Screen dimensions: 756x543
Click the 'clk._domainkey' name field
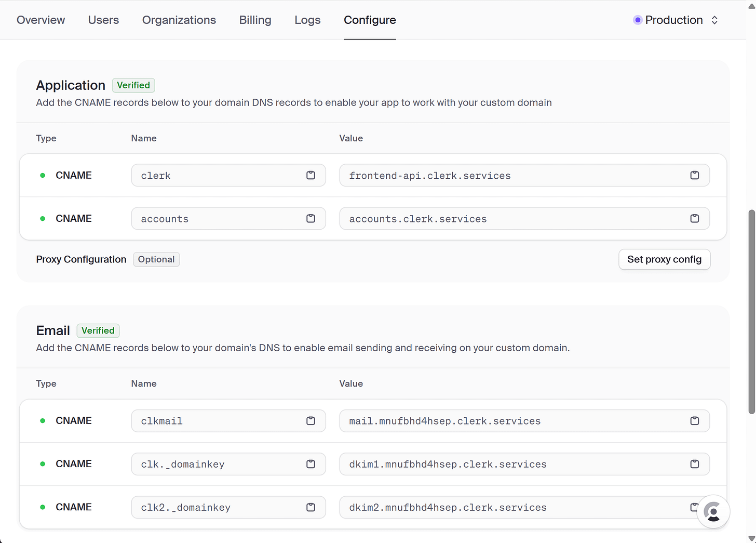click(228, 463)
